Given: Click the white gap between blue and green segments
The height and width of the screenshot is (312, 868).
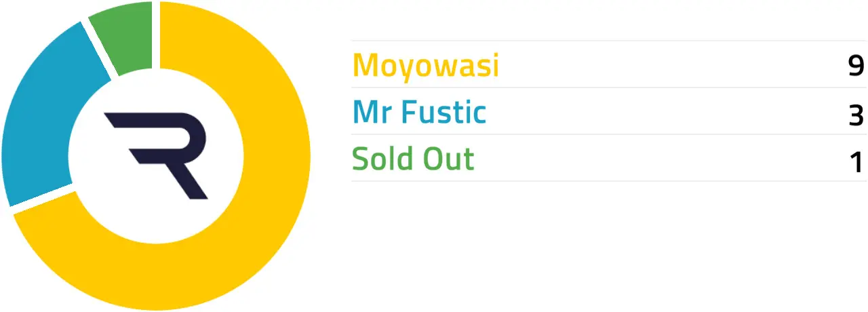Looking at the screenshot, I should 100,49.
